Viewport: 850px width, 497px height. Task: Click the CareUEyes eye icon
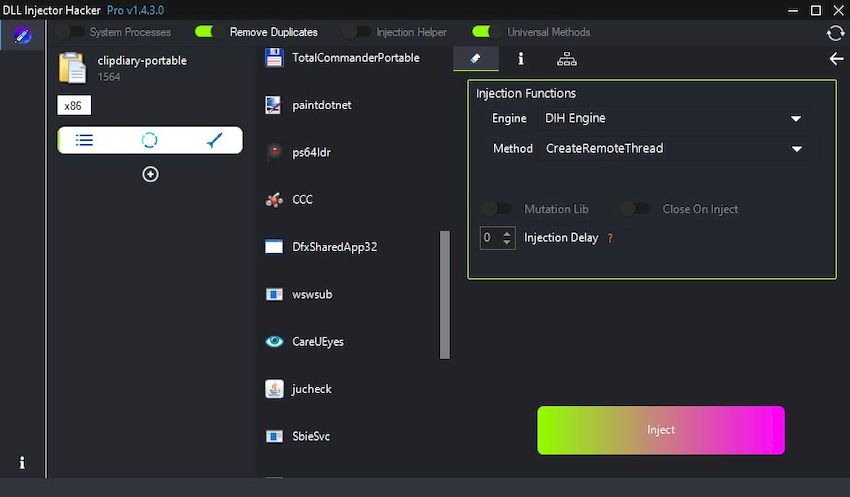pyautogui.click(x=274, y=341)
